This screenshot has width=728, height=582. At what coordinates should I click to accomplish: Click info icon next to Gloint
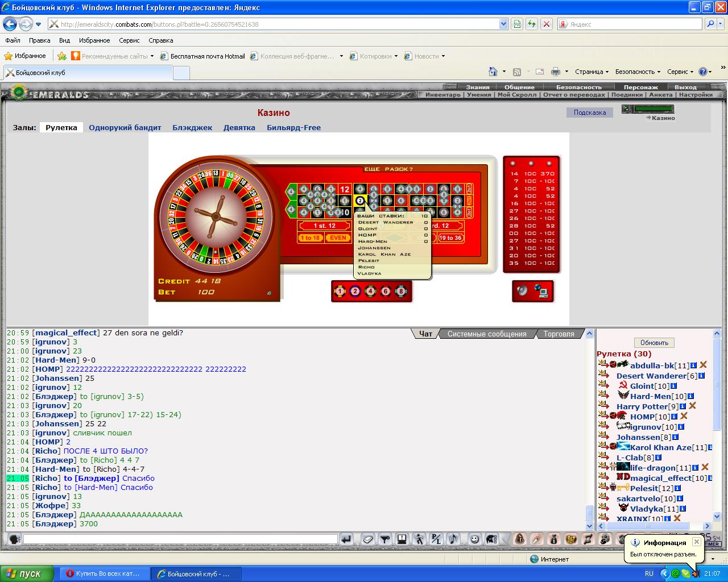[x=674, y=386]
